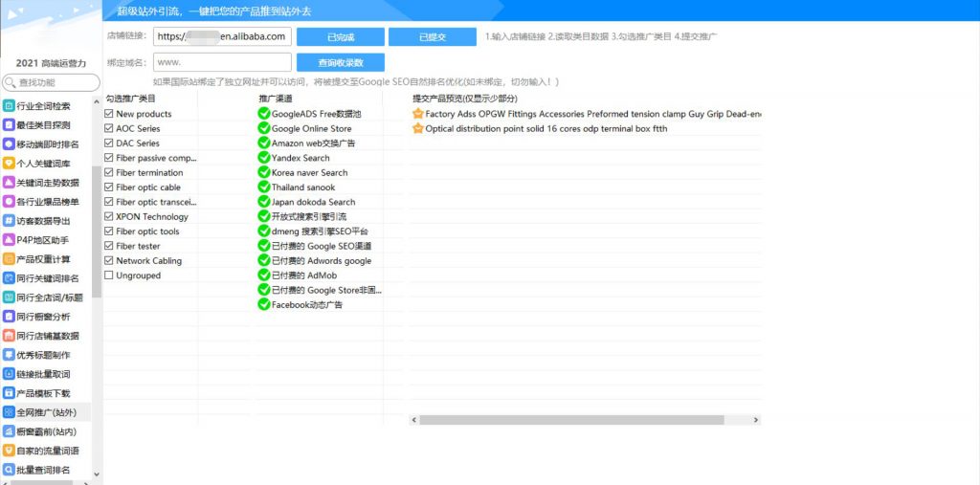Toggle the XPON Technology checkbox
This screenshot has width=980, height=485.
(x=109, y=216)
